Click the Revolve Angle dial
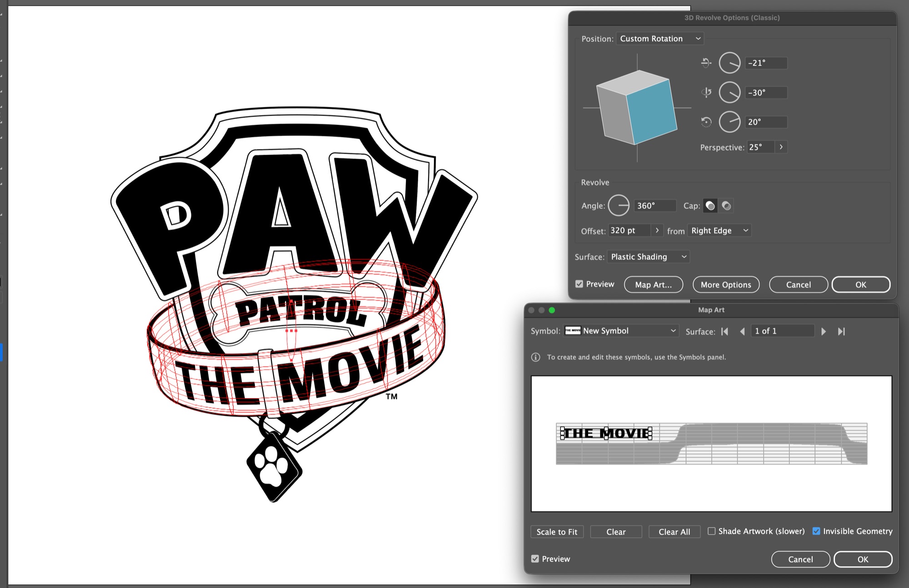The width and height of the screenshot is (909, 588). 619,205
